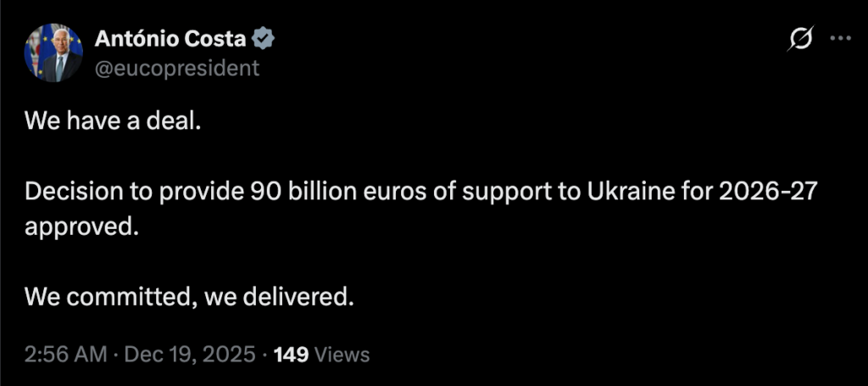Screen dimensions: 868x386
Task: Click the 149 view count number
Action: click(x=291, y=353)
